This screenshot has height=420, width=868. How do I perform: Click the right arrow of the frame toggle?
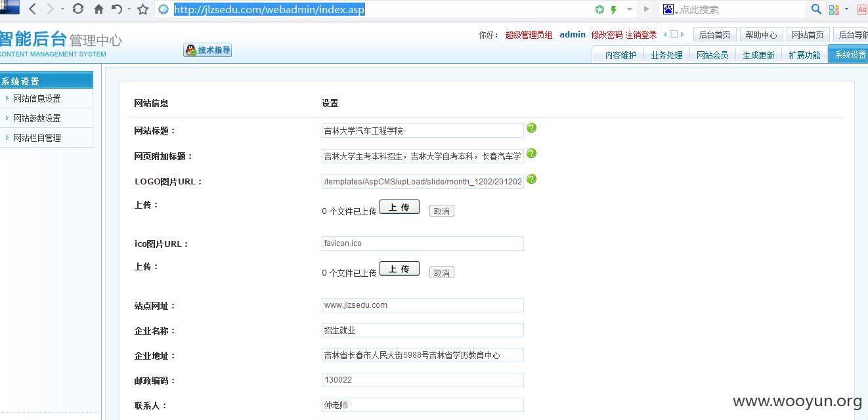click(682, 34)
